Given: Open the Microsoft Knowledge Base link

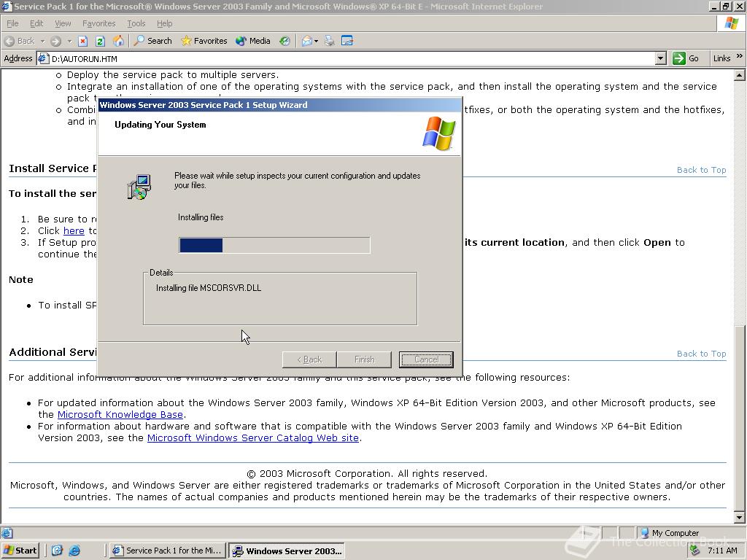Looking at the screenshot, I should pyautogui.click(x=120, y=415).
